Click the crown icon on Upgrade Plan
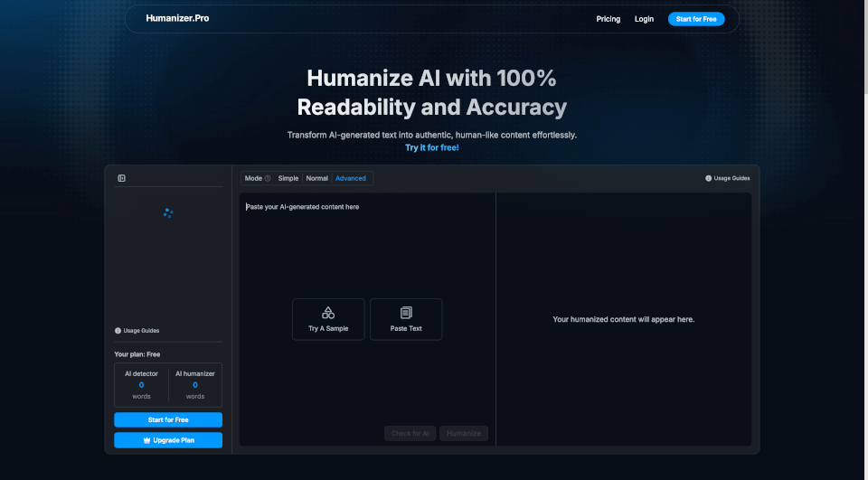Viewport: 868px width, 480px height. coord(146,440)
